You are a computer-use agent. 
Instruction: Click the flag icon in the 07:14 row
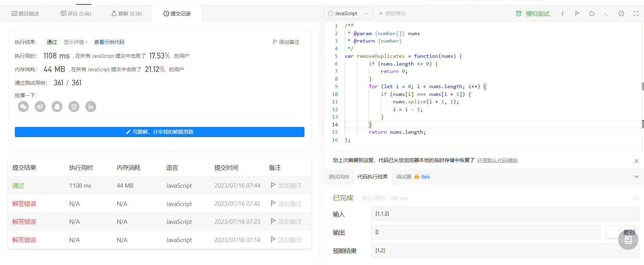click(273, 239)
